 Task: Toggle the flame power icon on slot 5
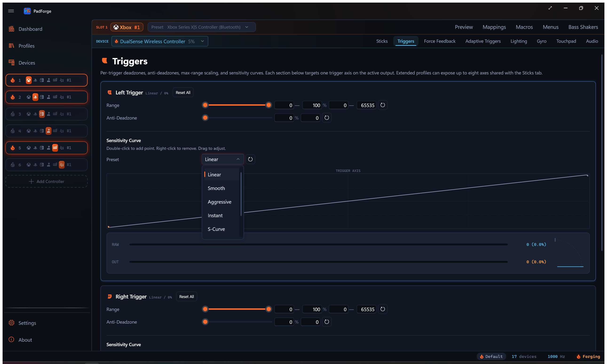click(x=12, y=148)
